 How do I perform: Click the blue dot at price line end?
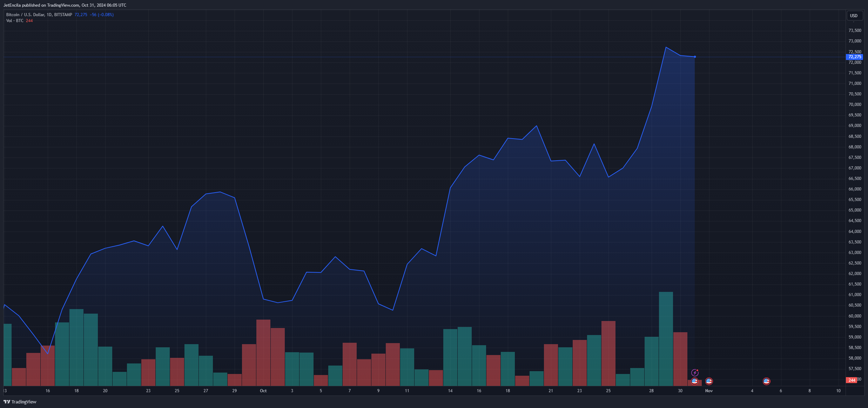pos(695,57)
